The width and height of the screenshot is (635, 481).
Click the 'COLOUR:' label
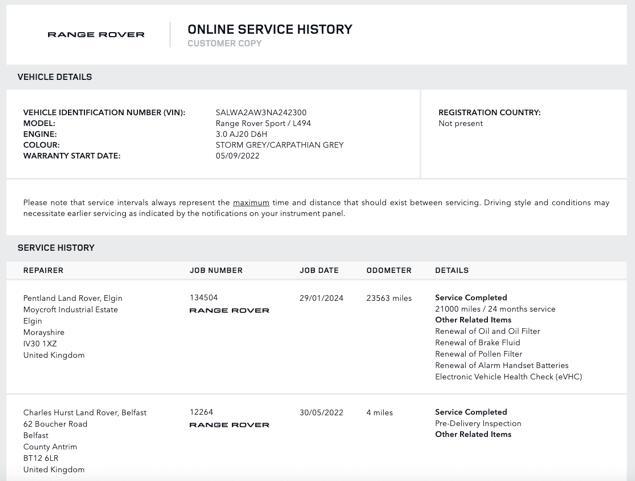pyautogui.click(x=41, y=145)
